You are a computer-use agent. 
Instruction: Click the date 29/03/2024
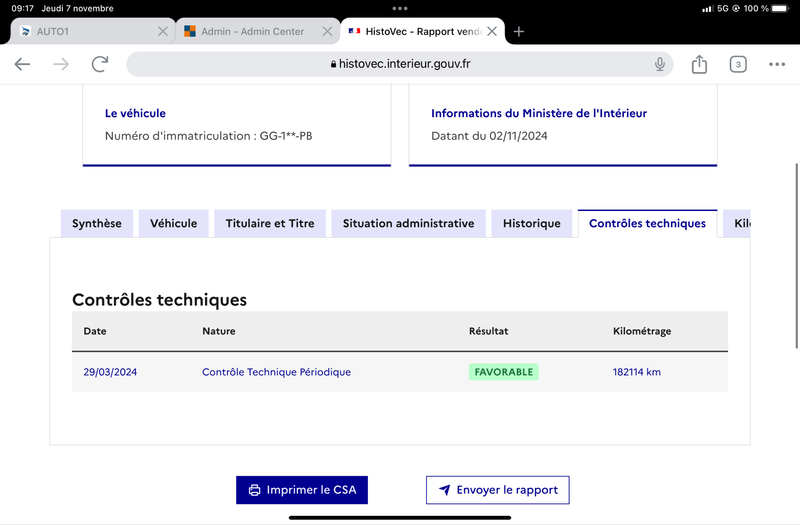coord(110,372)
